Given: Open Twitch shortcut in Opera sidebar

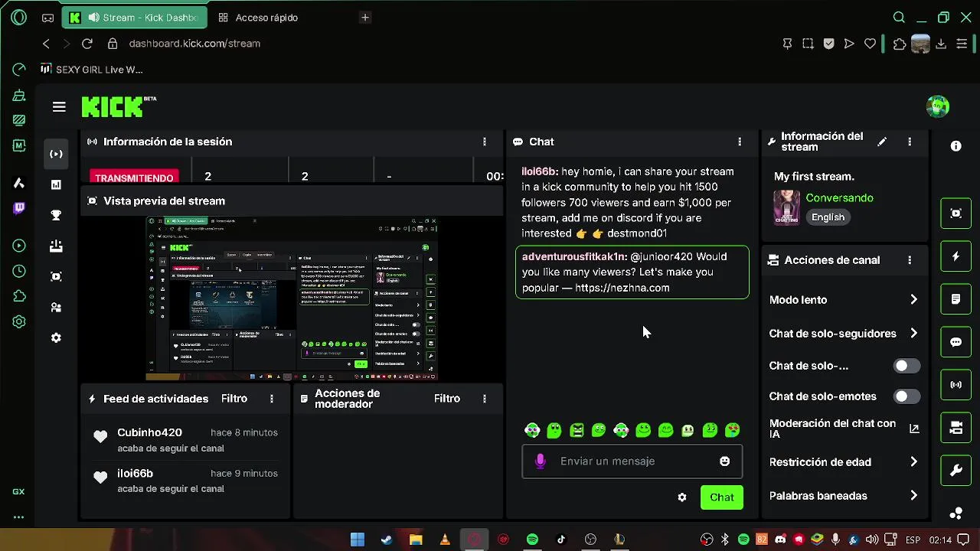Looking at the screenshot, I should click(19, 207).
